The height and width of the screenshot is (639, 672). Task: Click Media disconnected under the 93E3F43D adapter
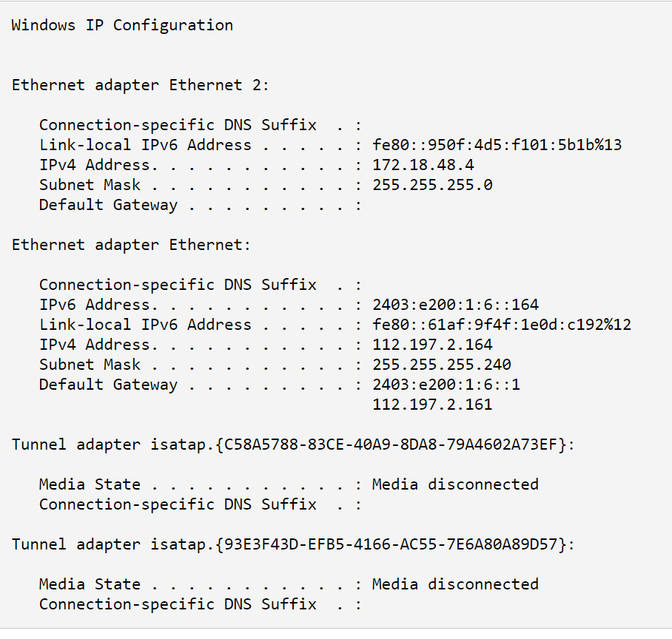point(455,584)
